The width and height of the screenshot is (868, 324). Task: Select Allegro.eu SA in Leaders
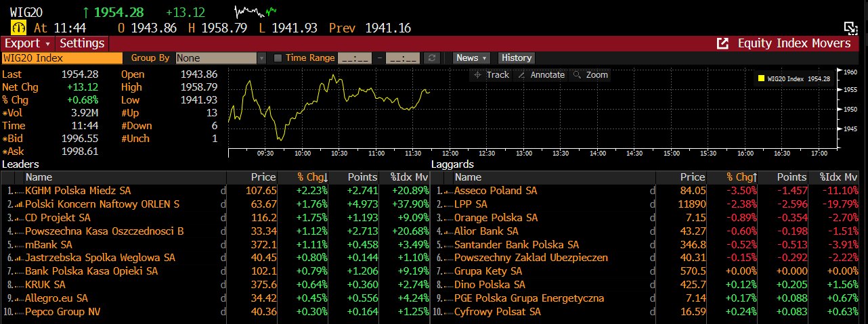57,298
